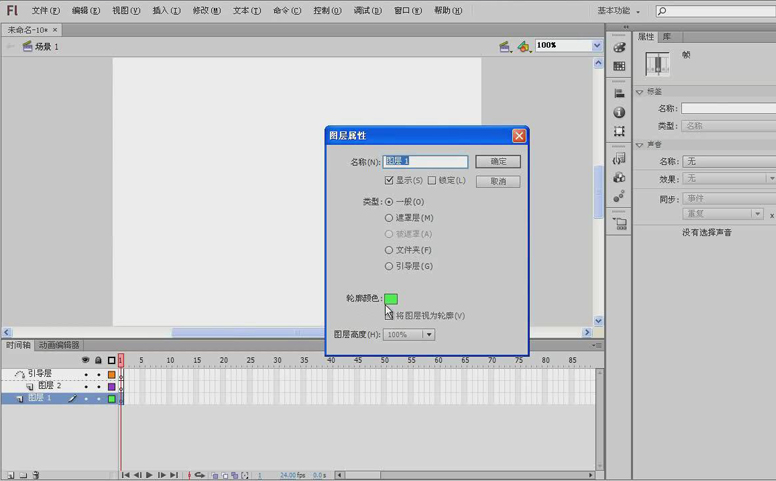Click the 确定 button

pos(497,161)
